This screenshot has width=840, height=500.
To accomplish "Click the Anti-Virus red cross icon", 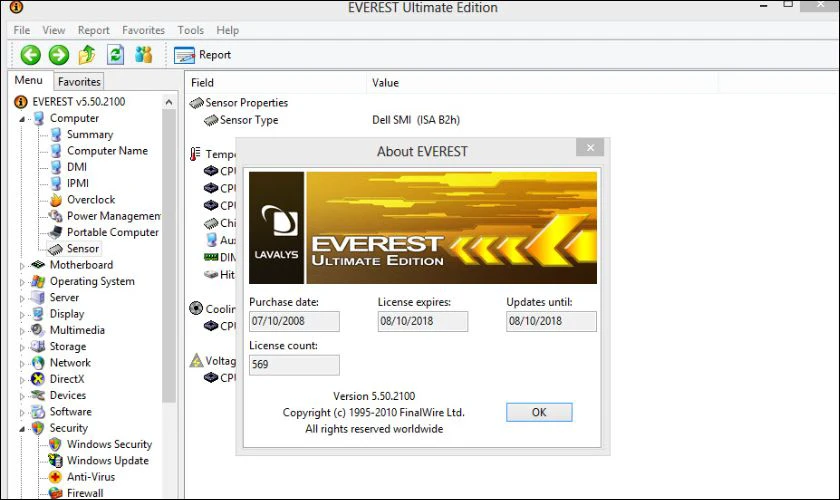I will pyautogui.click(x=56, y=477).
